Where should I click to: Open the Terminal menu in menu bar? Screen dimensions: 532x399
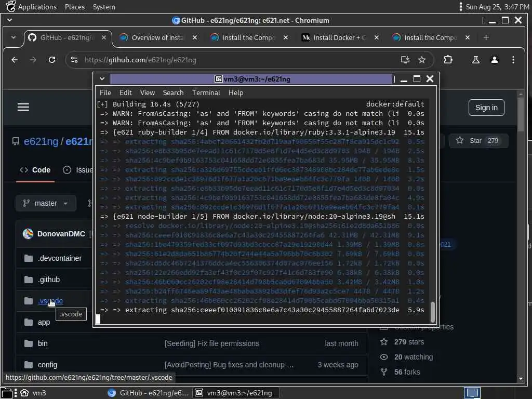(x=206, y=92)
